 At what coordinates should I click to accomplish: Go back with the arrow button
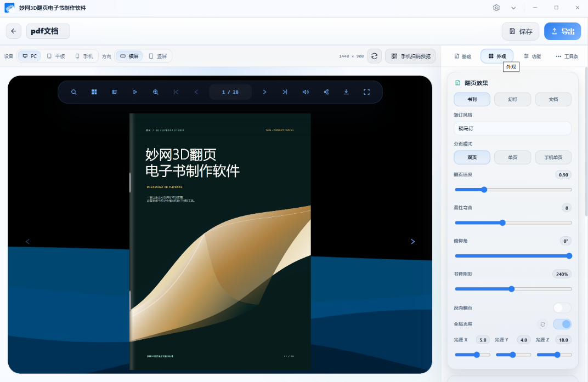coord(14,31)
